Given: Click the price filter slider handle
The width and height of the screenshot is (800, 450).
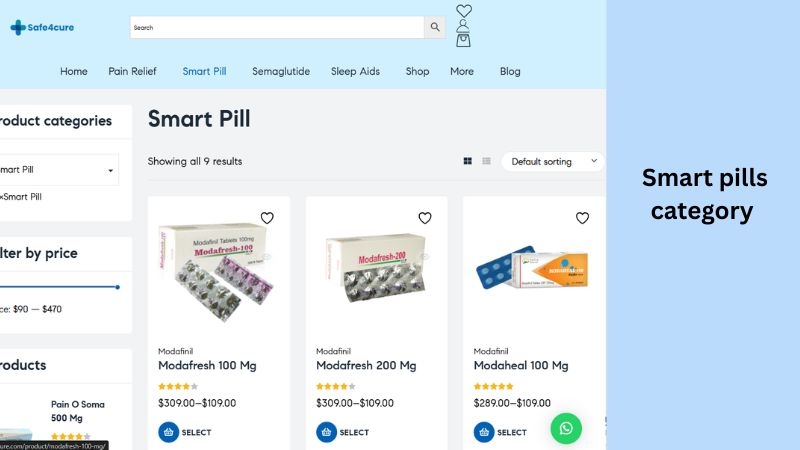Looking at the screenshot, I should click(117, 287).
